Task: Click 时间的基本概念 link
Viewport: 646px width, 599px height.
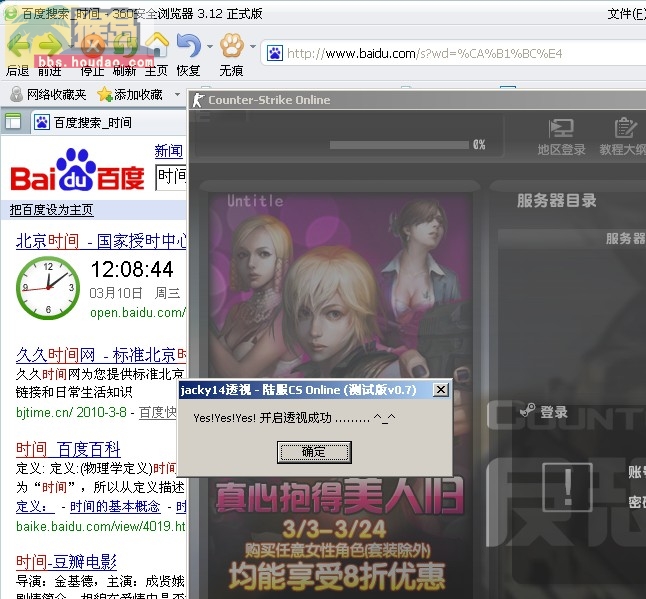Action: pos(115,506)
